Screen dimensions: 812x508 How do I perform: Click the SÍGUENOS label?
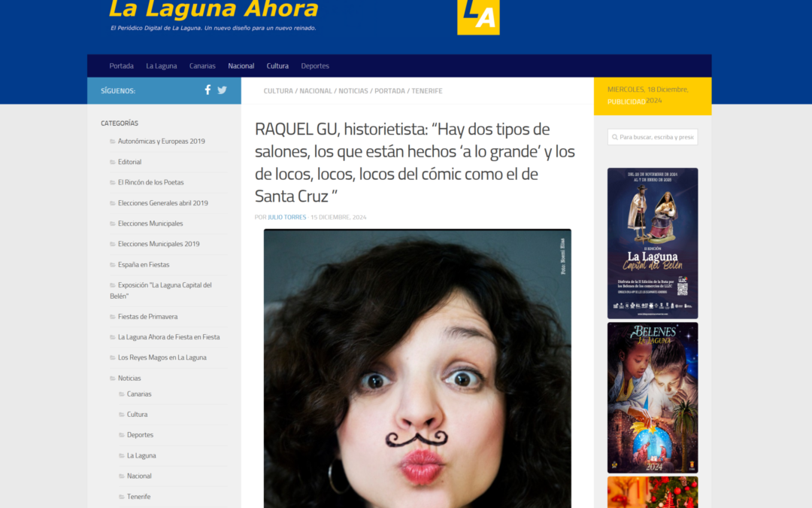(x=118, y=91)
